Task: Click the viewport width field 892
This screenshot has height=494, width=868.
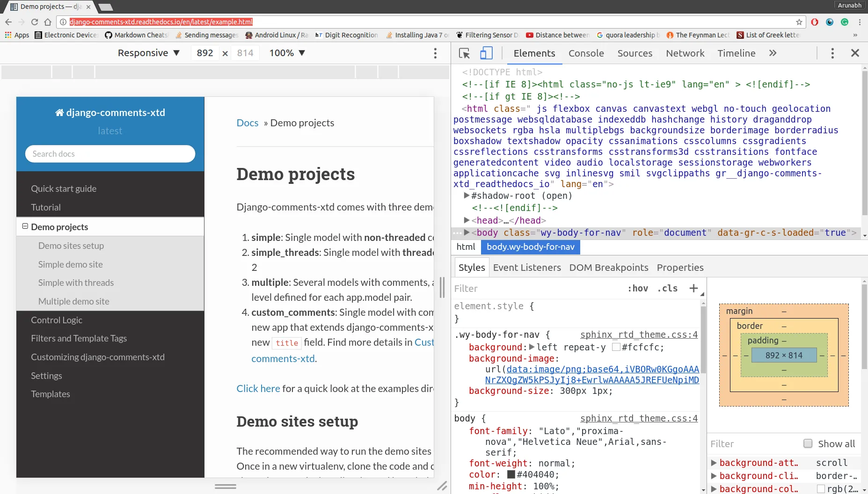Action: point(205,53)
